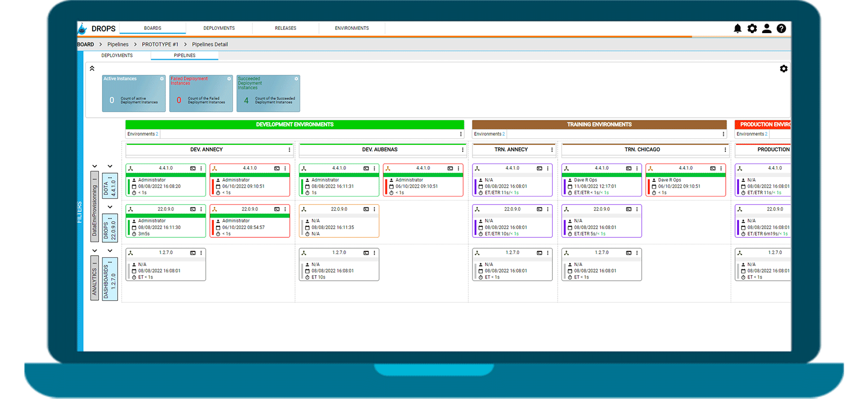This screenshot has height=399, width=868.
Task: Click the Succeeded Deployment Instances count 4
Action: [246, 100]
